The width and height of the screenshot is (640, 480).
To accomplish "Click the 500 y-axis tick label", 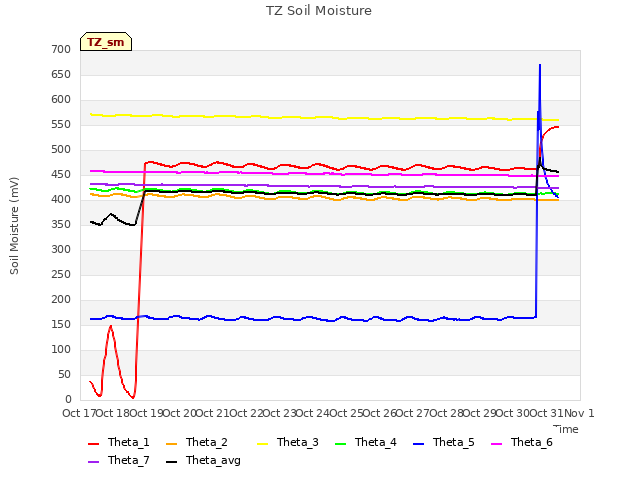I will pyautogui.click(x=61, y=149).
